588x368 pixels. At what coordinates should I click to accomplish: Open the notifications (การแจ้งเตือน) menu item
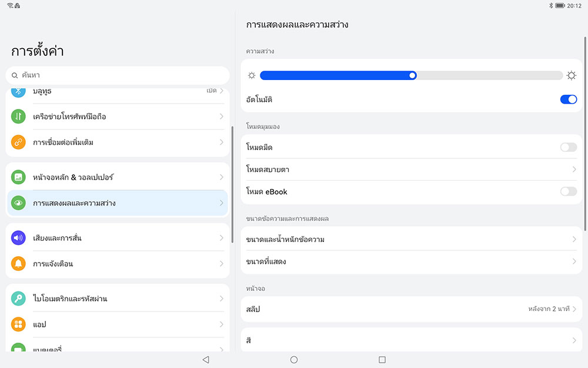coord(118,264)
